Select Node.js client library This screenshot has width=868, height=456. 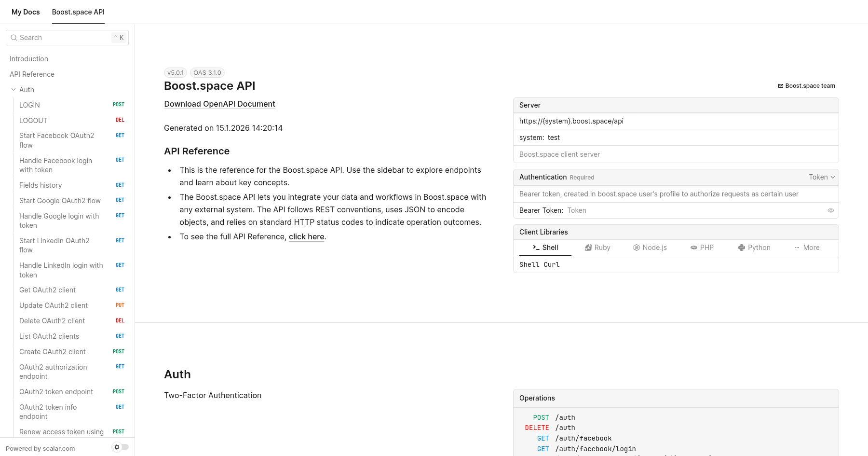650,248
